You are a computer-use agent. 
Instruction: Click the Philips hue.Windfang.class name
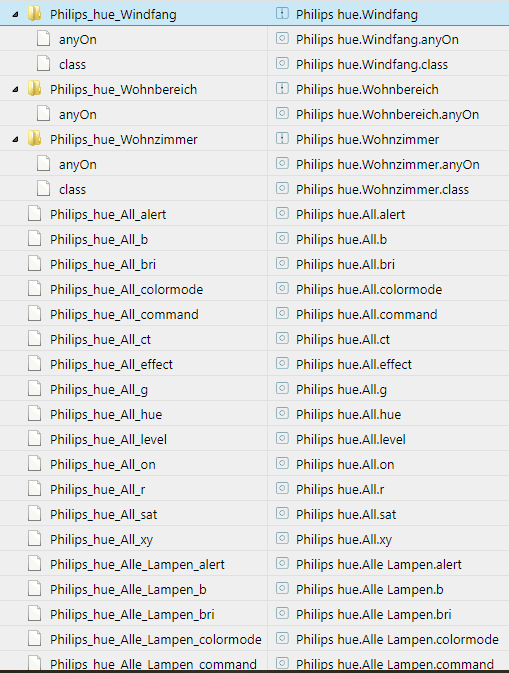[x=372, y=65]
